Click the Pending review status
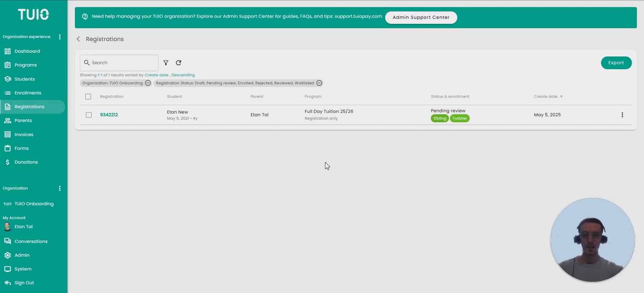644x293 pixels. 448,111
